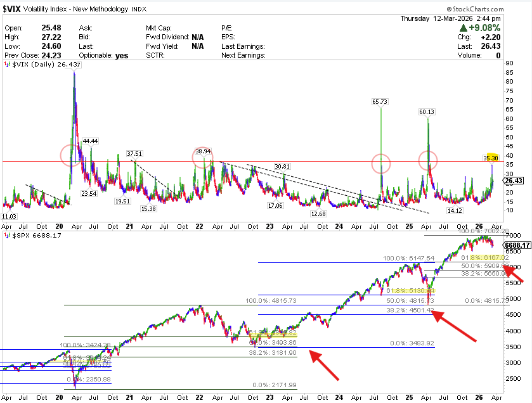Click the P/E label

point(227,28)
